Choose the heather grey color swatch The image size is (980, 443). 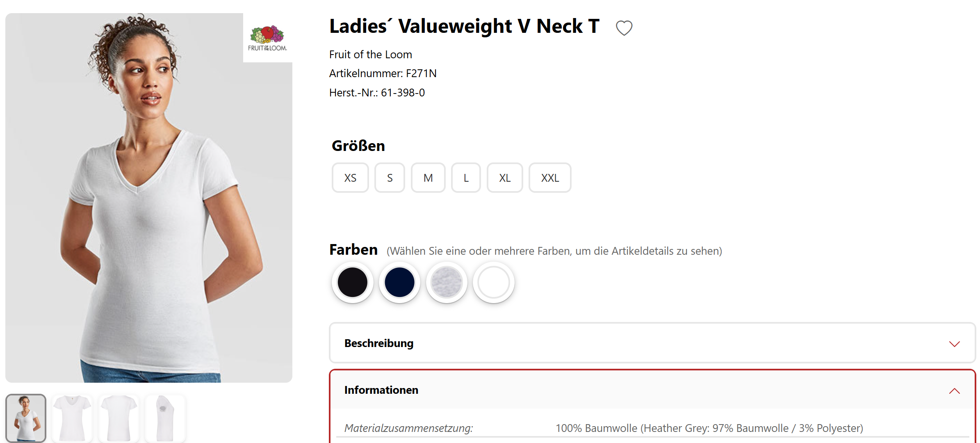click(x=447, y=283)
